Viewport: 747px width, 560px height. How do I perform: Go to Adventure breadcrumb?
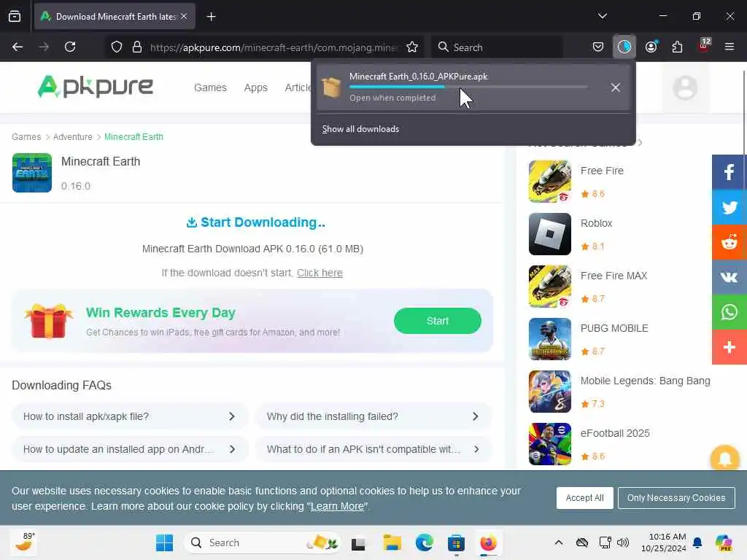pos(73,136)
